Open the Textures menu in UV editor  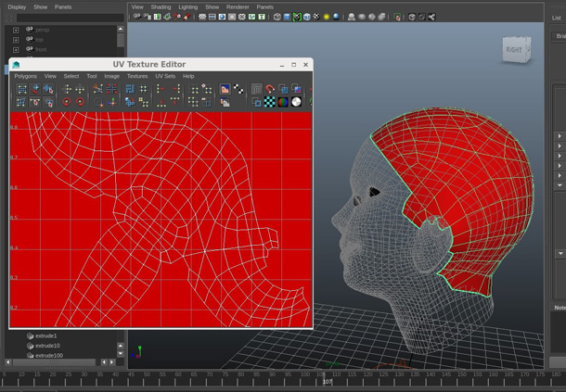pos(137,76)
